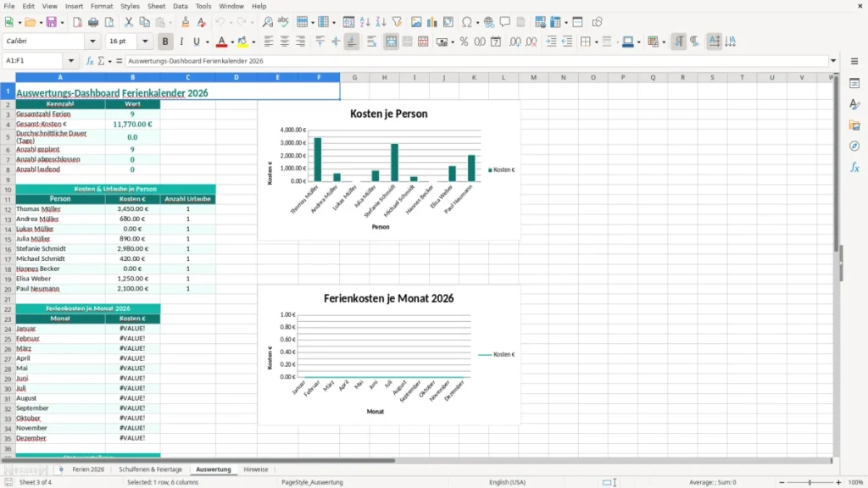Image resolution: width=868 pixels, height=488 pixels.
Task: Insert Special Character omega icon
Action: 467,22
